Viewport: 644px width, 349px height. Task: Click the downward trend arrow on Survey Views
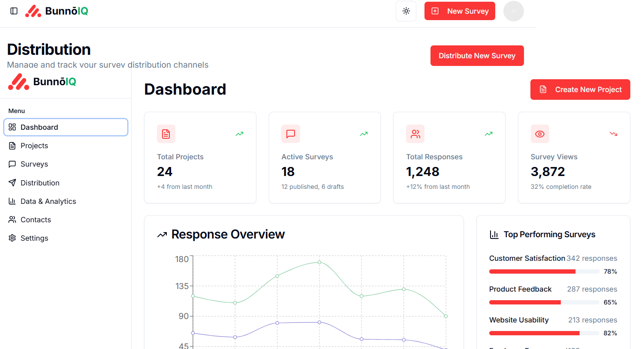point(613,134)
